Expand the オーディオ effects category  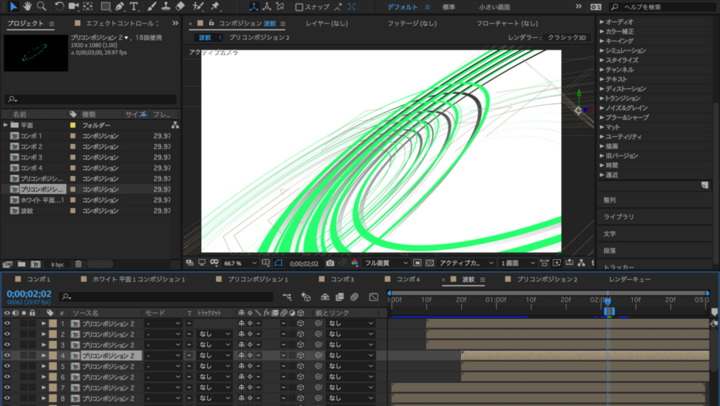pyautogui.click(x=602, y=22)
